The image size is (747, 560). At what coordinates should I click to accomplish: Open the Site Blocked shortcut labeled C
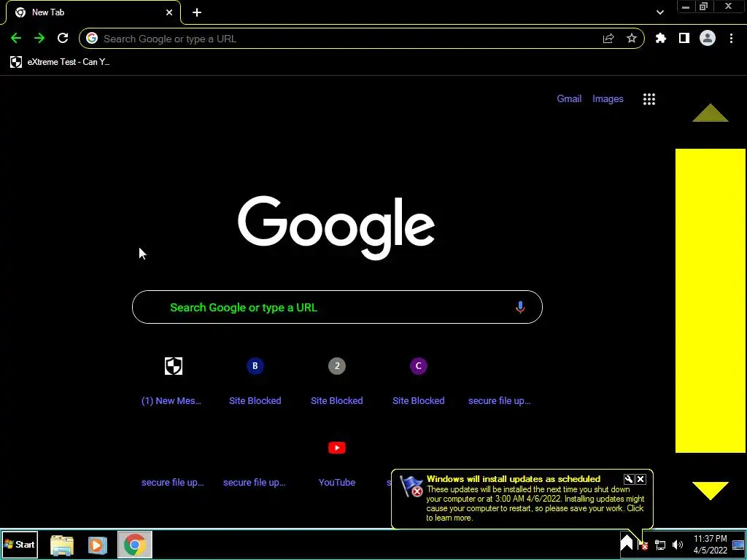coord(418,381)
